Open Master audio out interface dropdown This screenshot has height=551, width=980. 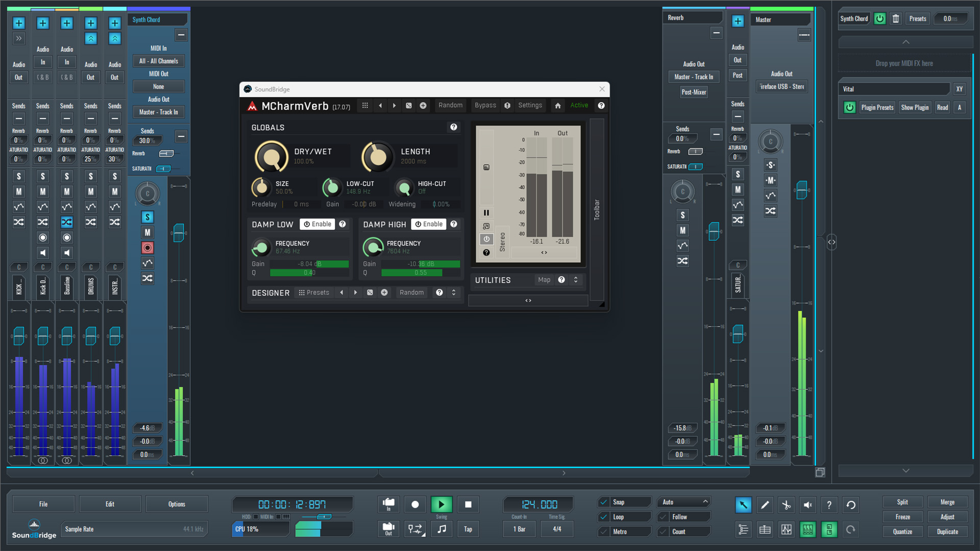coord(781,87)
